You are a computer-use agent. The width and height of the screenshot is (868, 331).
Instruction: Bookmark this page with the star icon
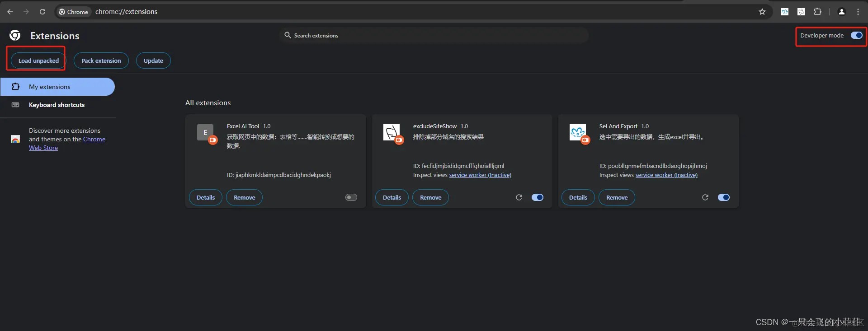[762, 12]
